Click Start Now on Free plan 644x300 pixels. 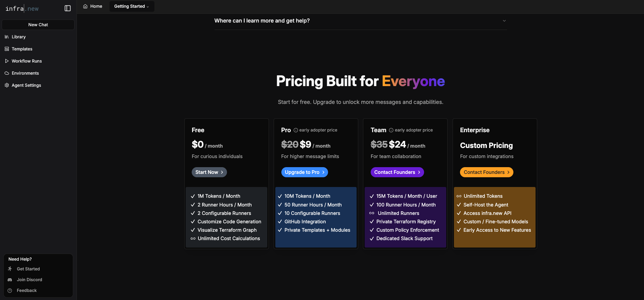pos(209,172)
